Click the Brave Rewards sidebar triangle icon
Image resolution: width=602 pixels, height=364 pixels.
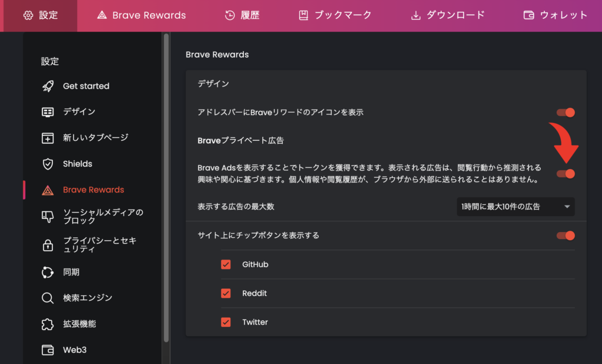[48, 190]
